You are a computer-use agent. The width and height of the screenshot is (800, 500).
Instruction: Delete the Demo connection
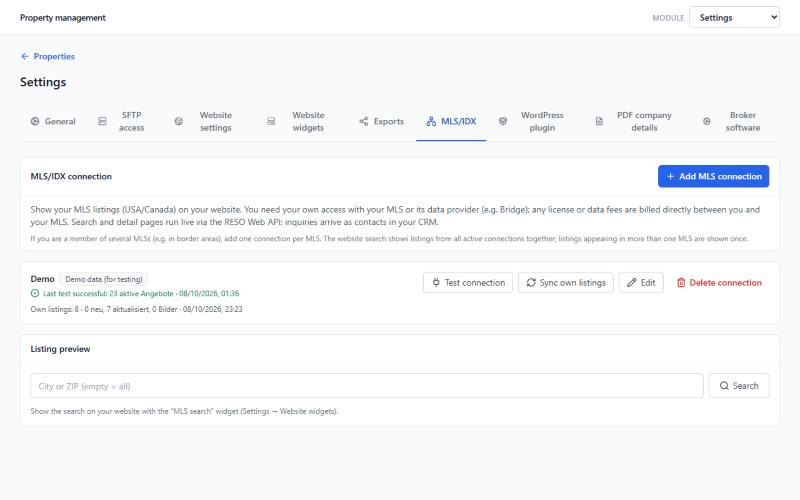pyautogui.click(x=719, y=283)
